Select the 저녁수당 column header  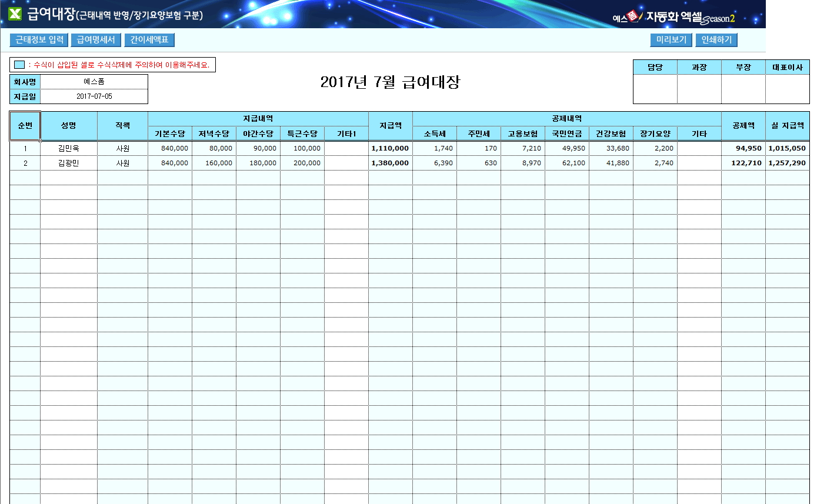tap(214, 133)
